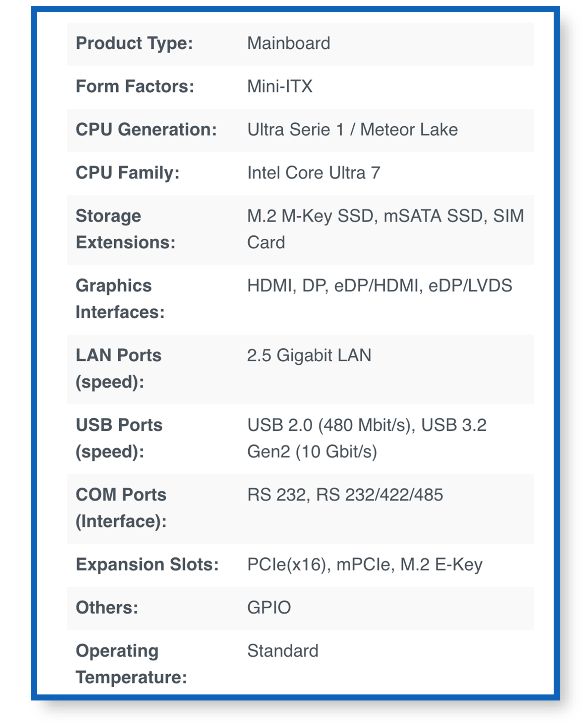Select Ultra Serie 1 / Meteor Lake text
Screen dimensions: 587x728
pos(353,130)
